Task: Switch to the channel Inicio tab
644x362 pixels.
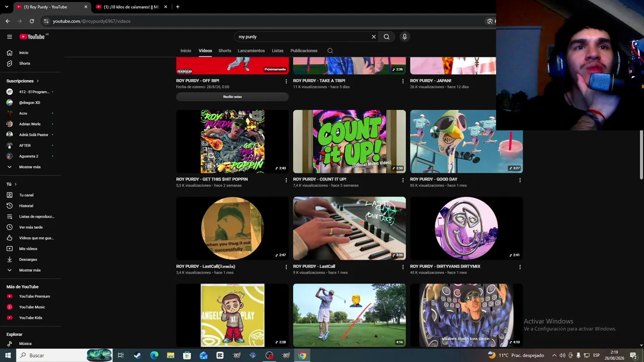Action: click(186, 51)
